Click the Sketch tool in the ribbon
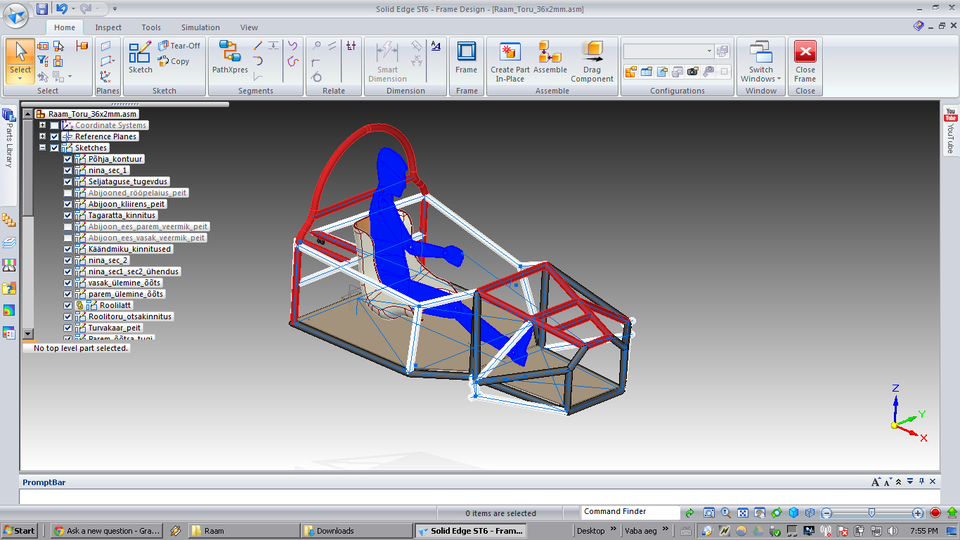This screenshot has width=960, height=540. [140, 58]
